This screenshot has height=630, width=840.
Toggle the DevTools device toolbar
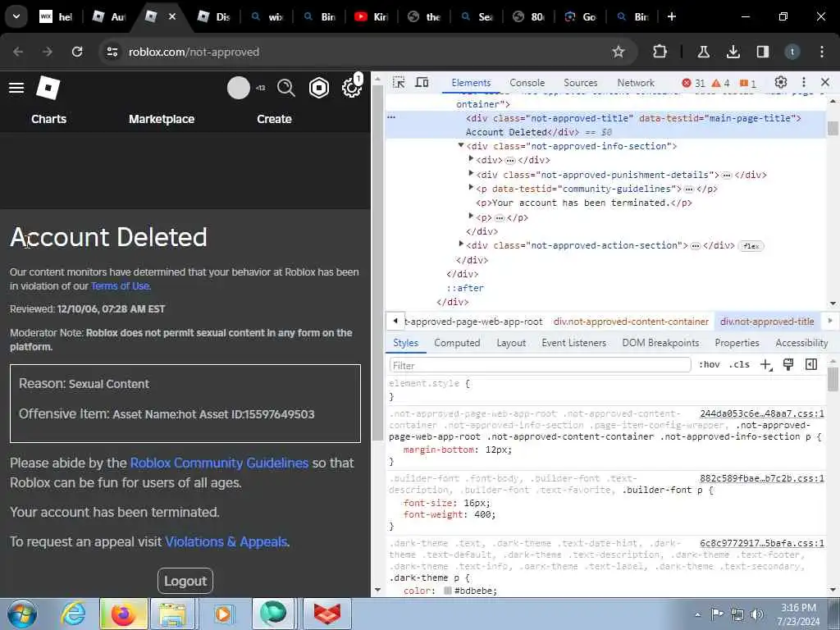tap(422, 83)
